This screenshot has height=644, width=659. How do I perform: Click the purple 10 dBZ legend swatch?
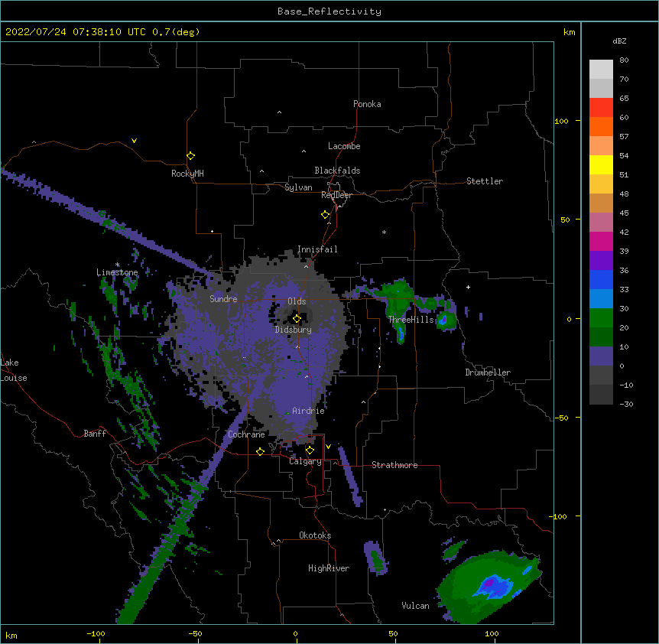(x=601, y=356)
